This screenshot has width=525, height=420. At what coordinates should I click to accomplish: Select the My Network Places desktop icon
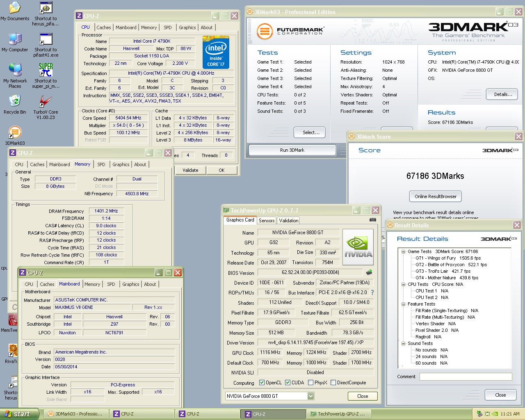tap(15, 76)
